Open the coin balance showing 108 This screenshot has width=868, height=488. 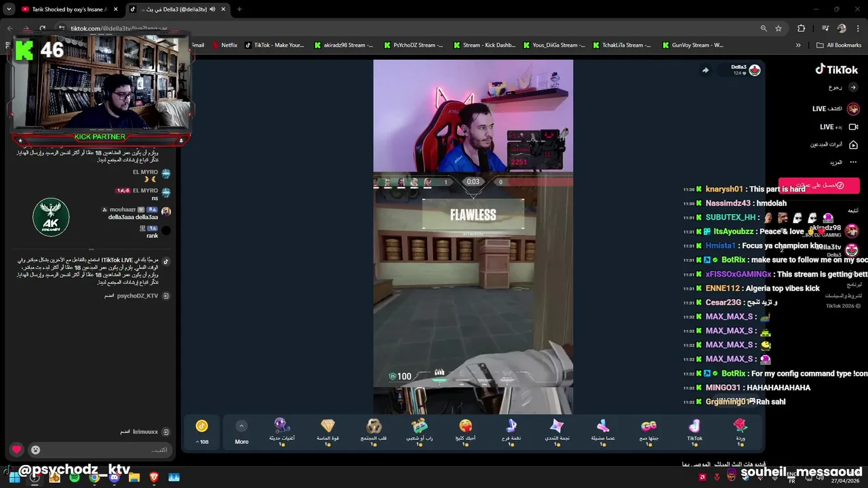point(202,432)
